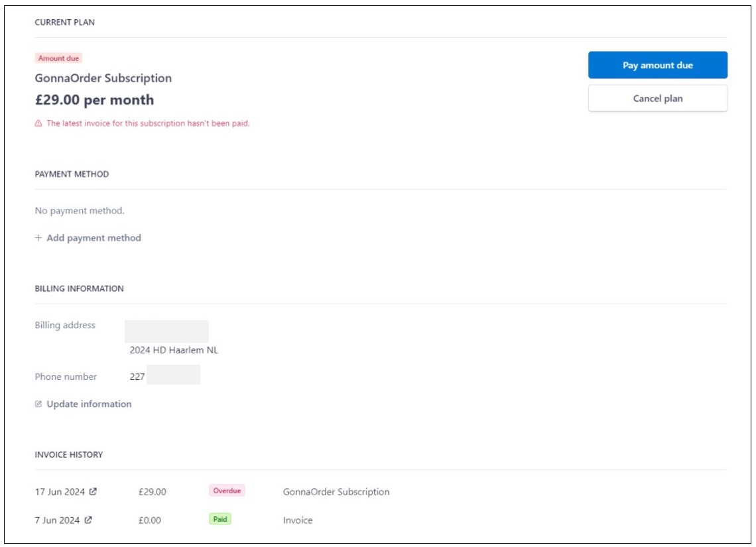This screenshot has height=547, width=756.
Task: Click the BILLING INFORMATION section heading
Action: tap(79, 288)
